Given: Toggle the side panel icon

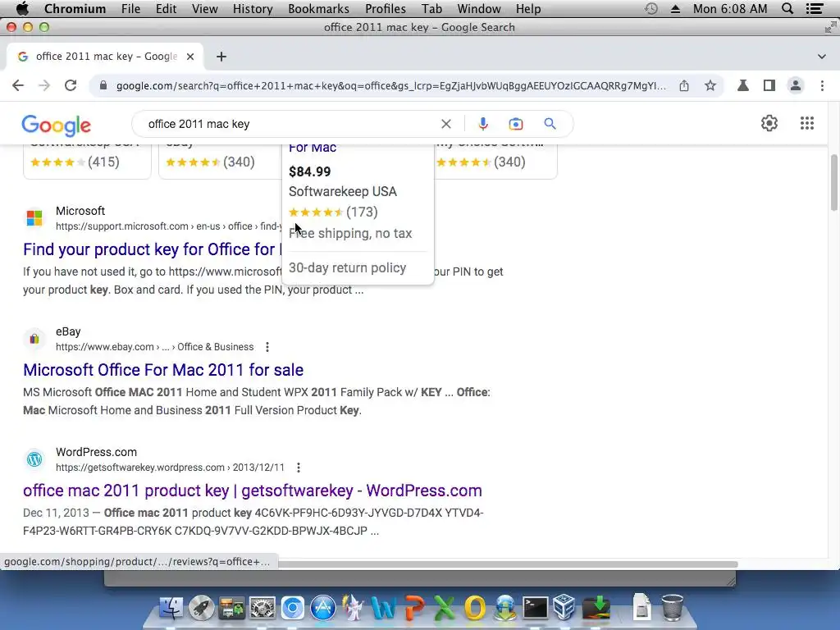Looking at the screenshot, I should coord(769,85).
